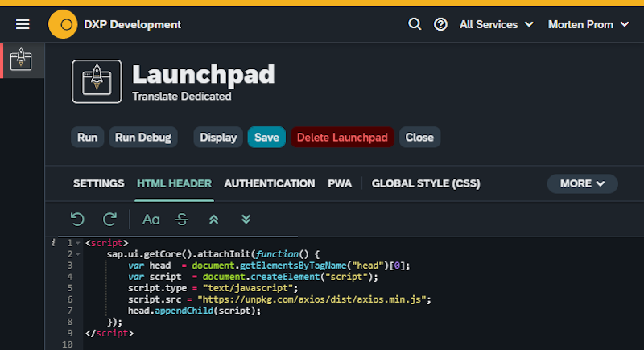Viewport: 644px width, 350px height.
Task: Click the Delete Launchpad button
Action: (342, 138)
